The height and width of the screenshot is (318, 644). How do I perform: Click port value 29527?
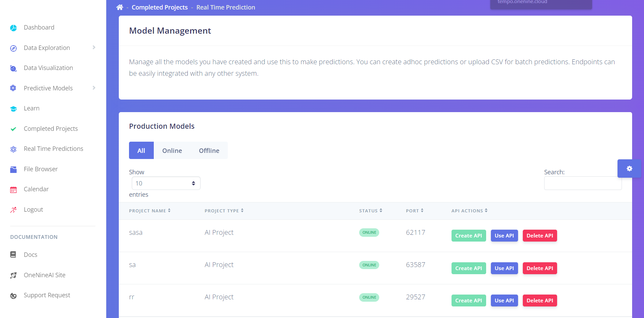click(416, 297)
